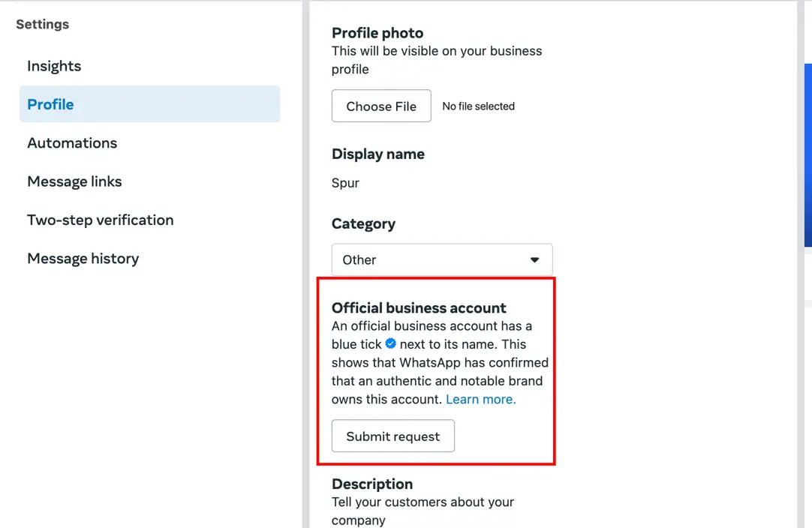
Task: Go to Automations in the sidebar
Action: (x=72, y=143)
